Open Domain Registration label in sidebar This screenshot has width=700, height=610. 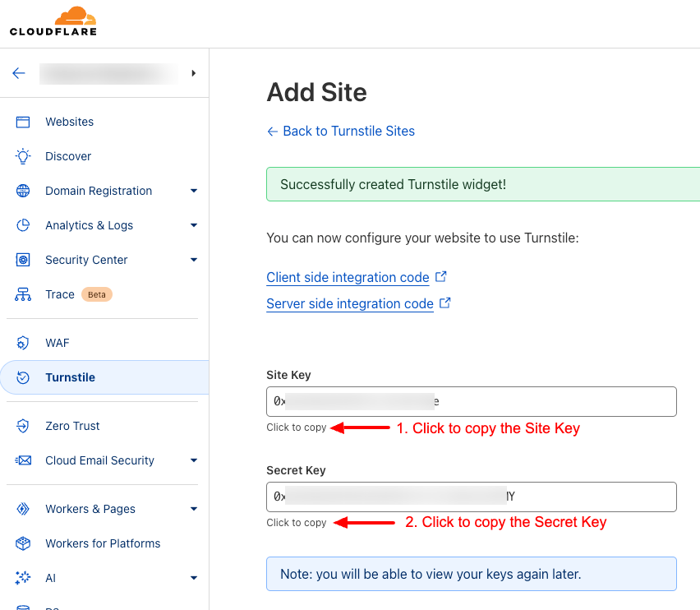[x=99, y=191]
